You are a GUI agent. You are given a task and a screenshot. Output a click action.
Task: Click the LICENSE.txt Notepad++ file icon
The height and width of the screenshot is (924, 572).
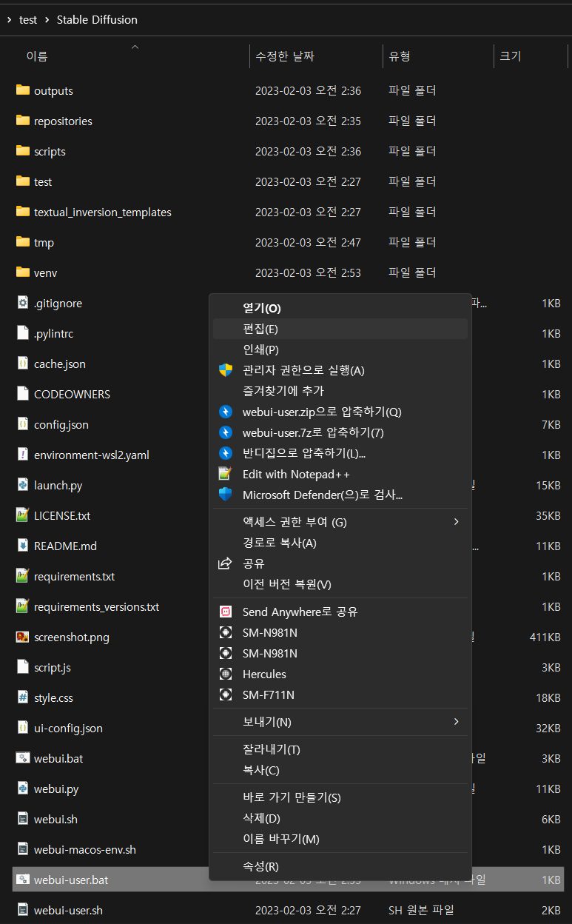coord(22,515)
